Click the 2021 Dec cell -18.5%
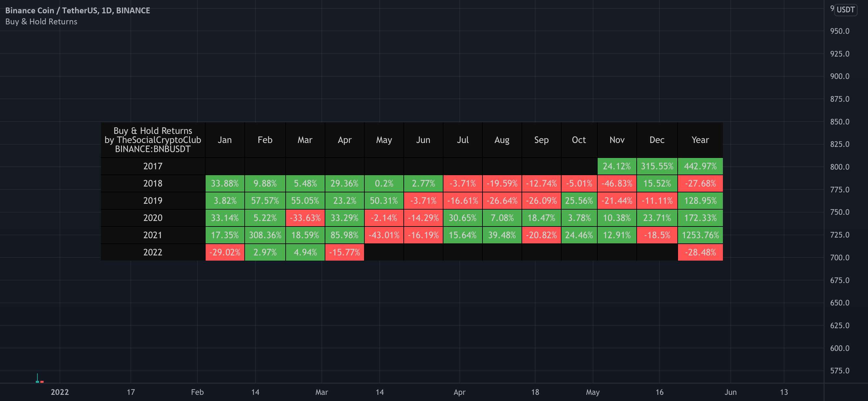The width and height of the screenshot is (868, 401). click(657, 235)
